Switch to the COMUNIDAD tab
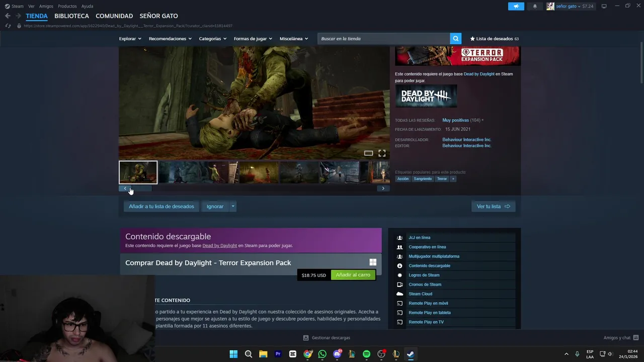The image size is (644, 362). click(x=114, y=16)
